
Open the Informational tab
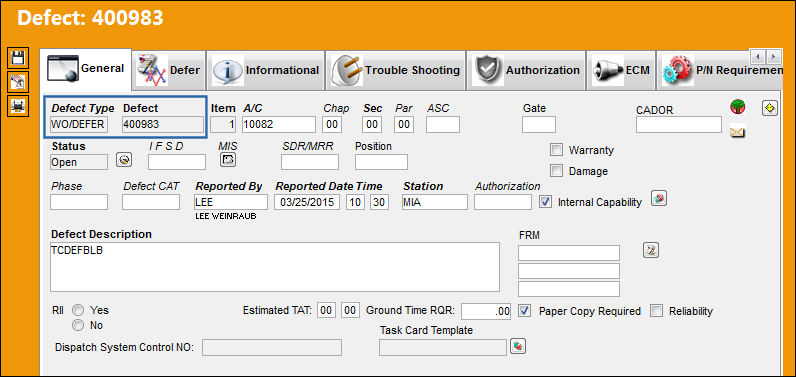click(266, 70)
